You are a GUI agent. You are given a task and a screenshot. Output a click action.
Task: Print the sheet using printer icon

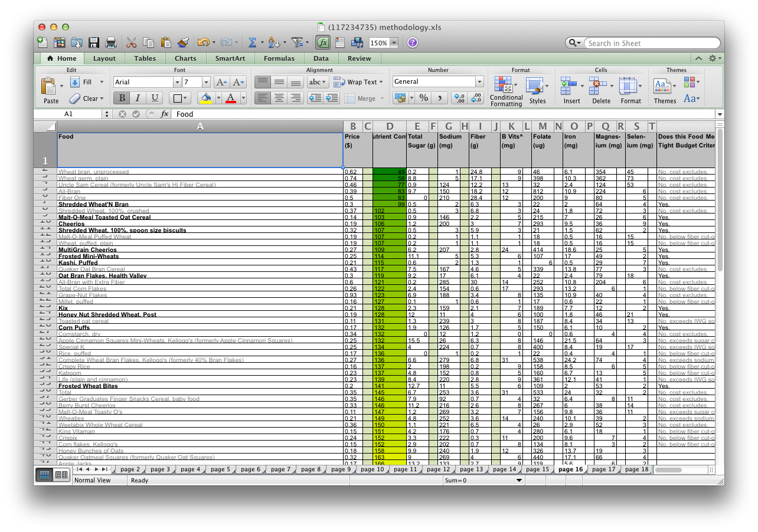[110, 42]
